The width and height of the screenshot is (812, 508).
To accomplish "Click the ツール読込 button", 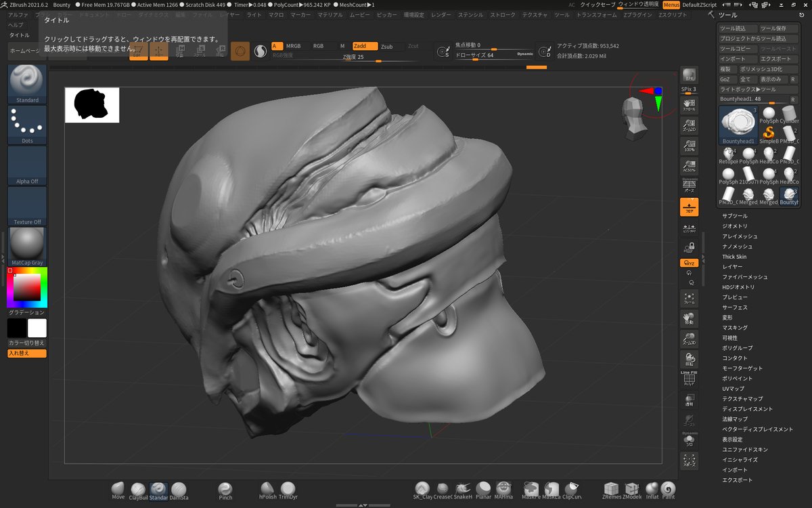I will point(738,28).
